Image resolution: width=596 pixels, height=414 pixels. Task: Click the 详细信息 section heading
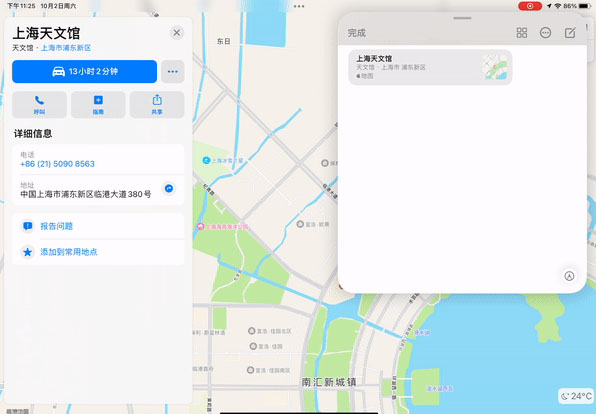(x=33, y=133)
